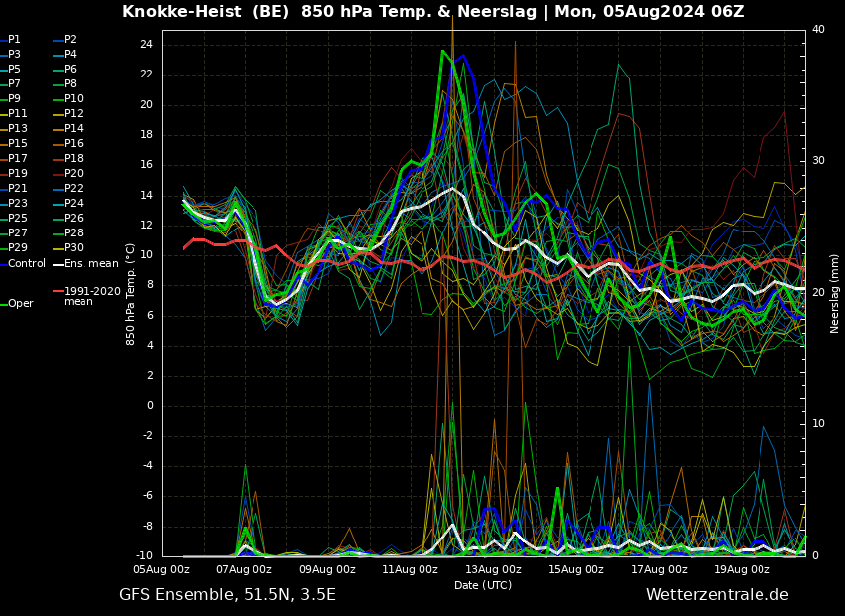Click the 05Aug 00z x-axis tick label

(162, 570)
